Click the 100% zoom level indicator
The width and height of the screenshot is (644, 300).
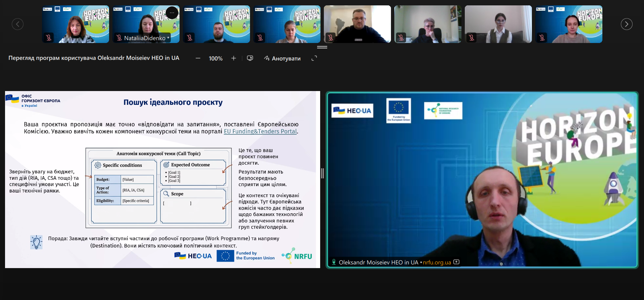click(215, 58)
